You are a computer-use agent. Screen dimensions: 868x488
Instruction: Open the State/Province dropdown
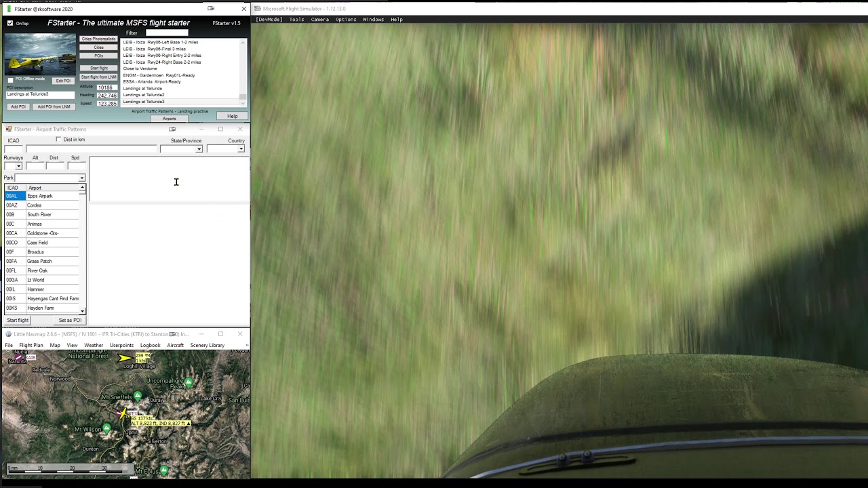coord(199,149)
